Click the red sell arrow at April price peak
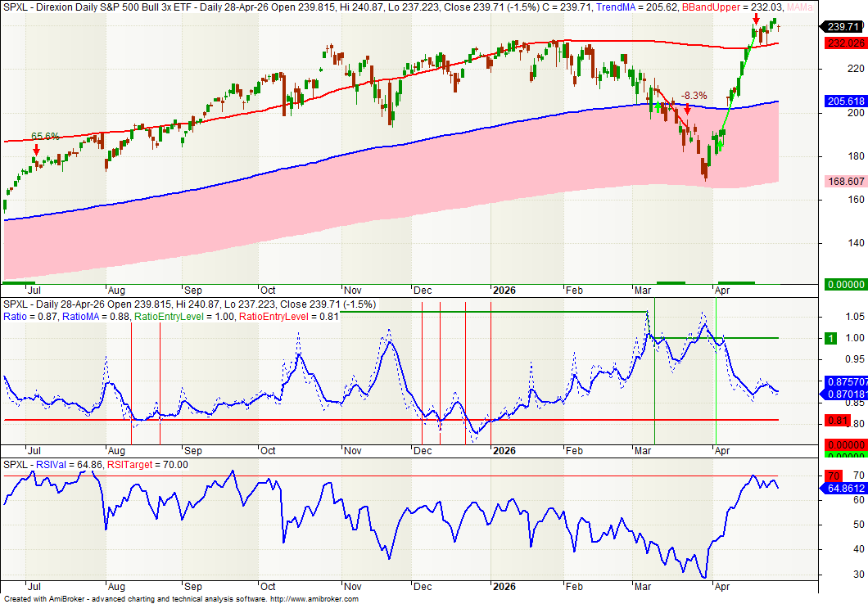Image resolution: width=868 pixels, height=604 pixels. coord(756,18)
